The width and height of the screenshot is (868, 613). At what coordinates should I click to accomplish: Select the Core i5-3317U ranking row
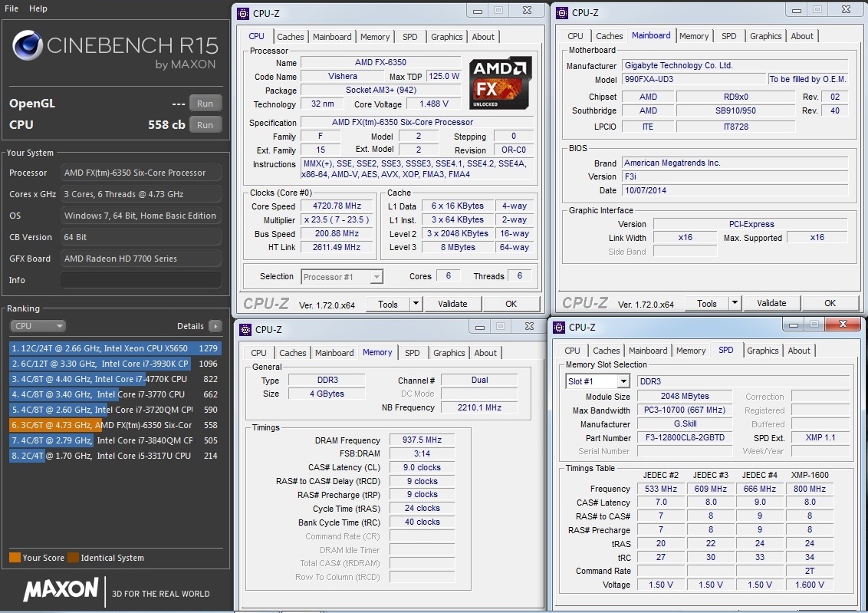(115, 456)
